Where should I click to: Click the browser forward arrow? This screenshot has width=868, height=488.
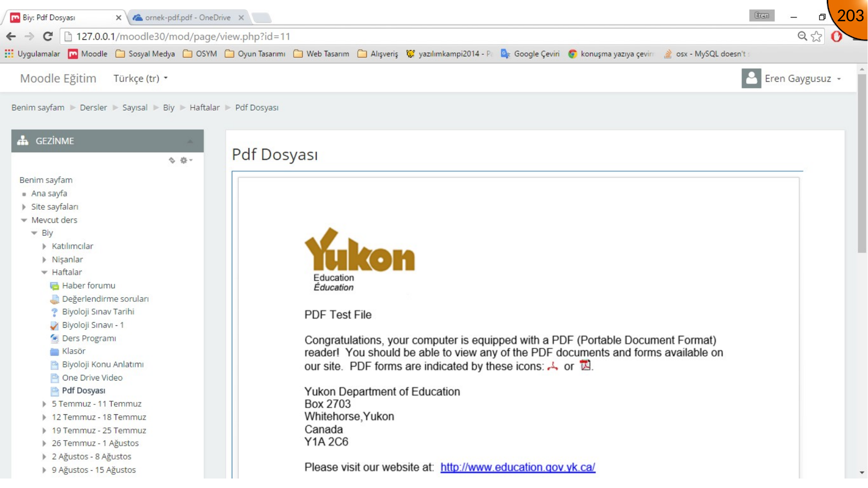pyautogui.click(x=29, y=37)
